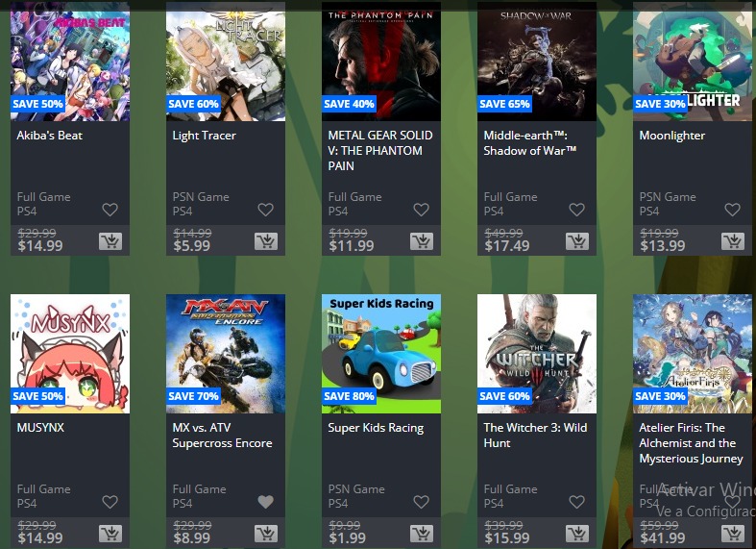This screenshot has width=756, height=549.
Task: Remove MX vs. ATV from wishlist
Action: coord(266,502)
